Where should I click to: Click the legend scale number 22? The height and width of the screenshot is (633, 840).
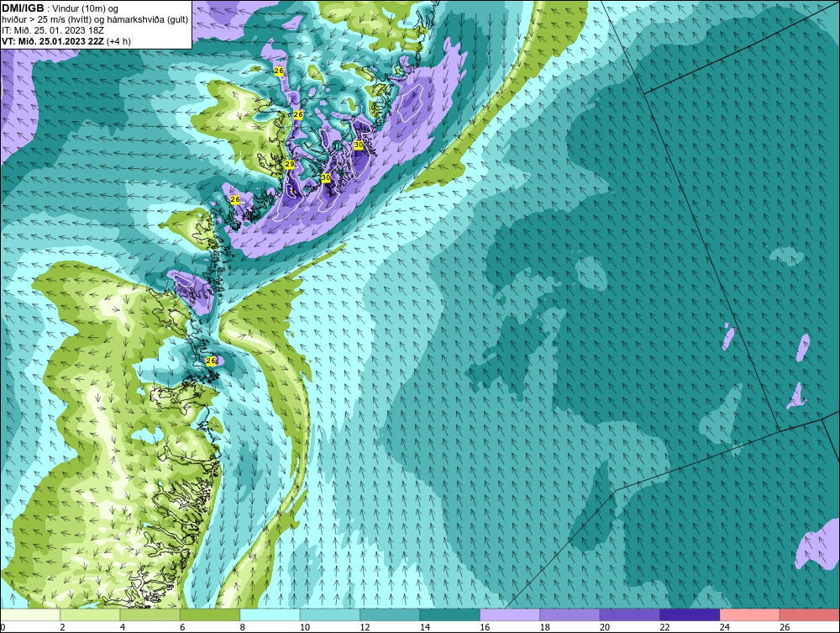tap(664, 627)
